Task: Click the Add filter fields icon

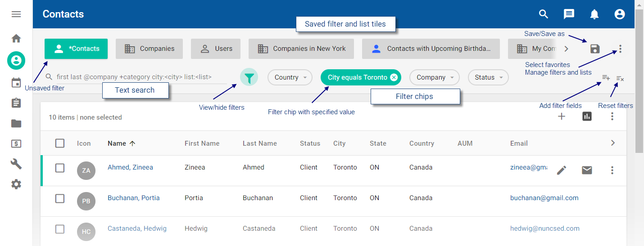Action: tap(606, 78)
